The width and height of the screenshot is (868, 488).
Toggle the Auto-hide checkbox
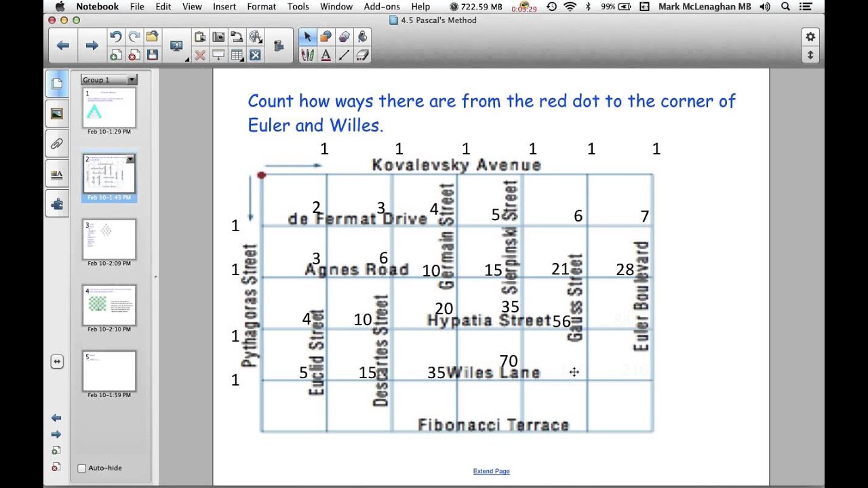tap(82, 468)
